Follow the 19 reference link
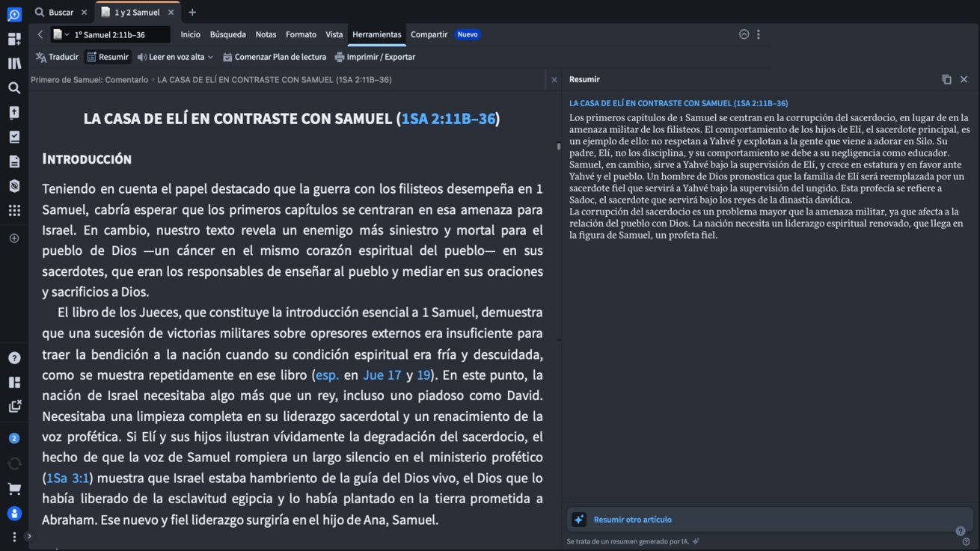Viewport: 980px width, 551px height. coord(423,375)
